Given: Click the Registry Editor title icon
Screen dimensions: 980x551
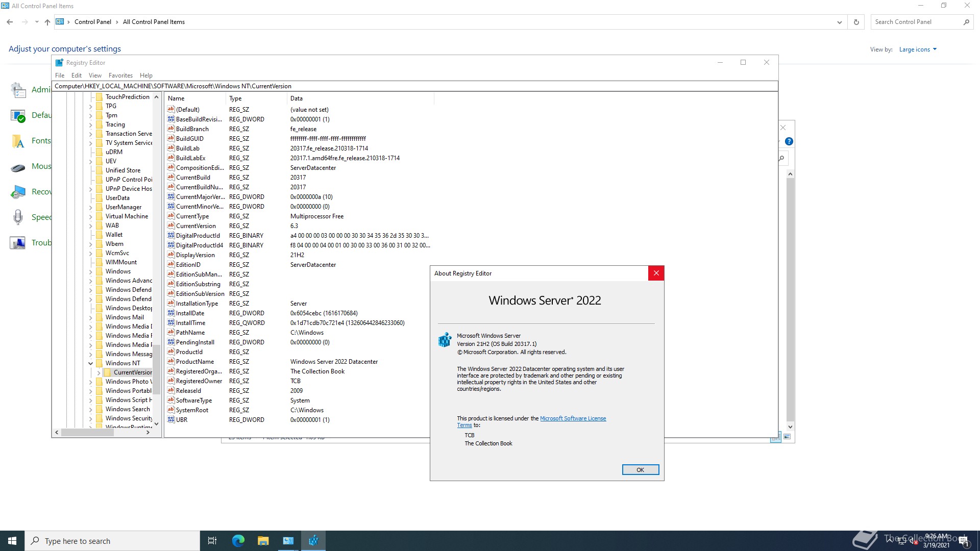Looking at the screenshot, I should pos(59,63).
